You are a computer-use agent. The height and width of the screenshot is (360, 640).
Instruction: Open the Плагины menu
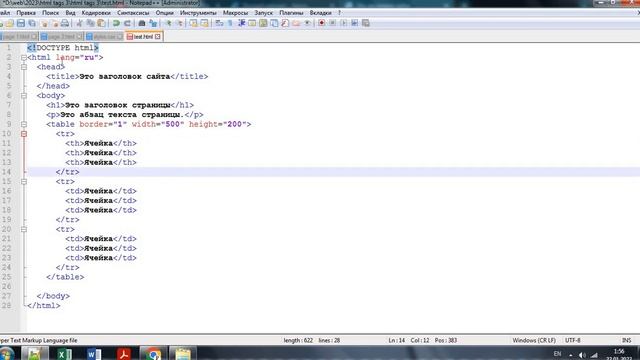click(291, 13)
